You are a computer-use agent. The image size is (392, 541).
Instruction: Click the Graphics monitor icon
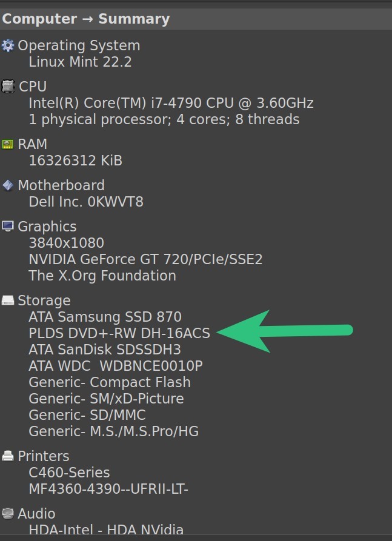pyautogui.click(x=8, y=227)
